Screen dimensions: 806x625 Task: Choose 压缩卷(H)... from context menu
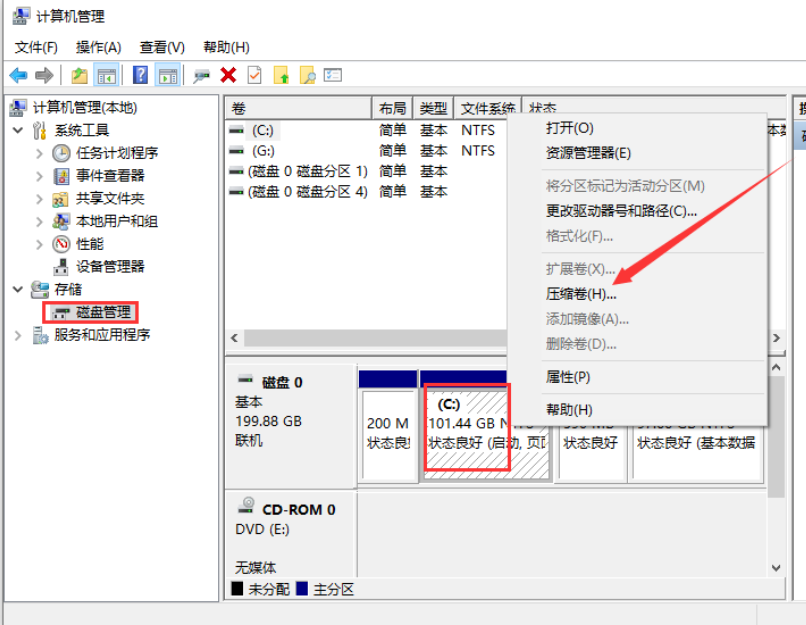(x=580, y=294)
